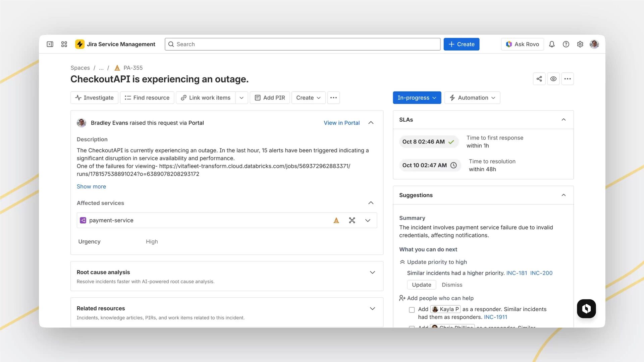Collapse the SLAs panel

563,120
